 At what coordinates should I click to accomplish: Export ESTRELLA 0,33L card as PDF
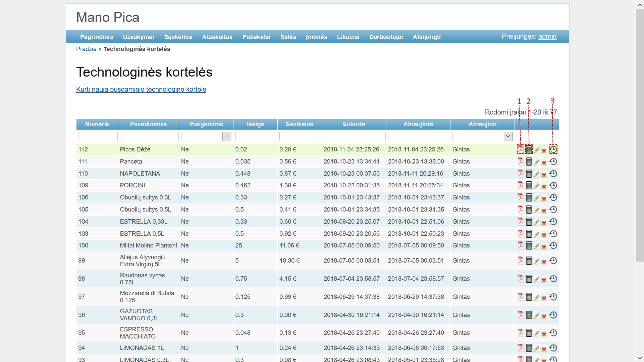point(520,222)
